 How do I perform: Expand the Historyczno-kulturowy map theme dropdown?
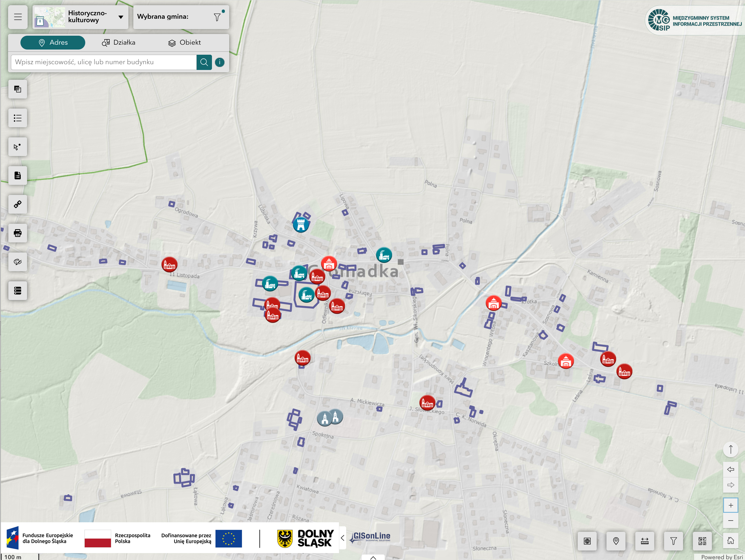[121, 17]
